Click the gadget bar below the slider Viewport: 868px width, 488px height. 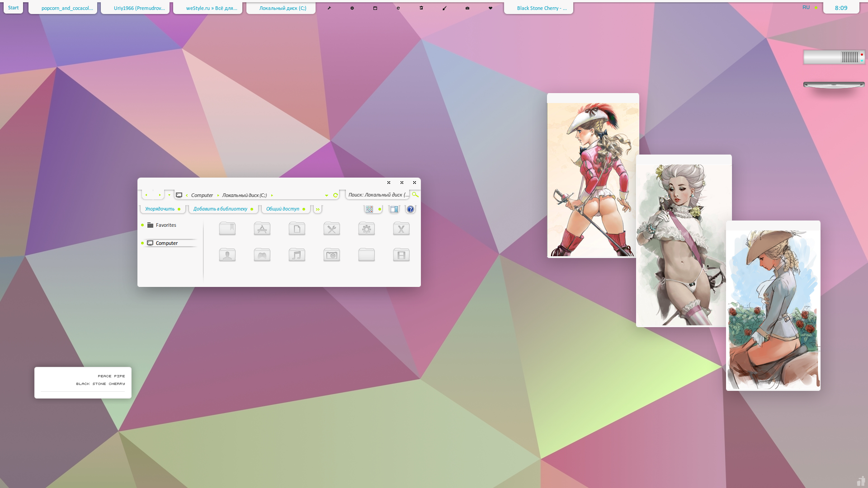(834, 84)
